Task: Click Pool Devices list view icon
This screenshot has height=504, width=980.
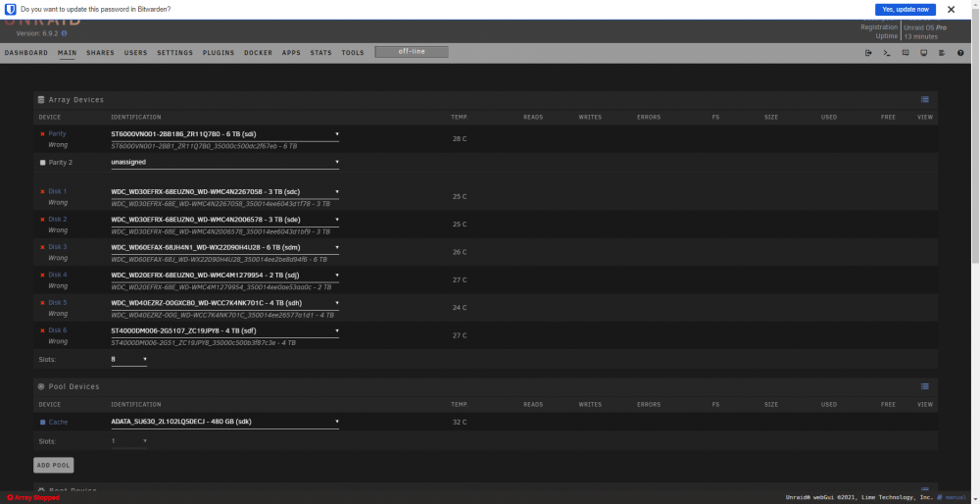Action: [925, 386]
